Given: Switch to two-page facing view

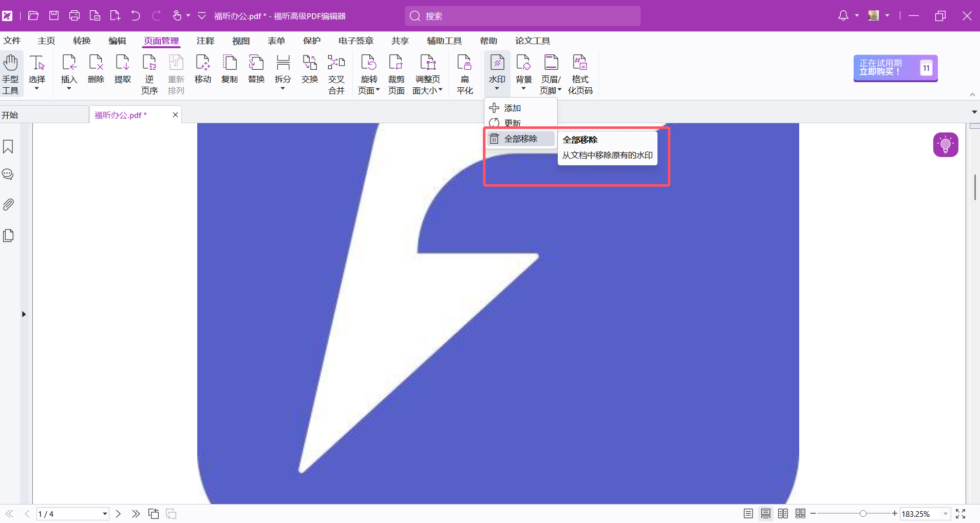Looking at the screenshot, I should 783,514.
